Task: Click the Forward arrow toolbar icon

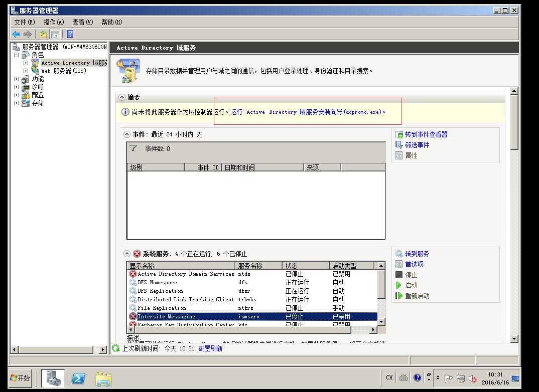Action: tap(28, 34)
